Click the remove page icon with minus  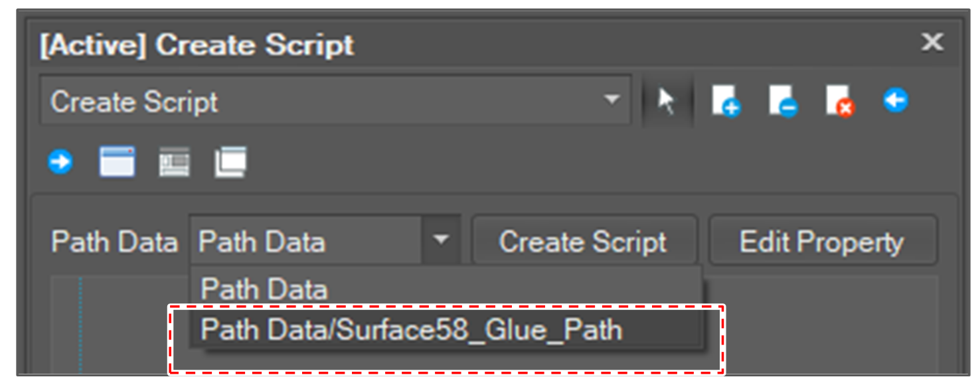click(783, 102)
